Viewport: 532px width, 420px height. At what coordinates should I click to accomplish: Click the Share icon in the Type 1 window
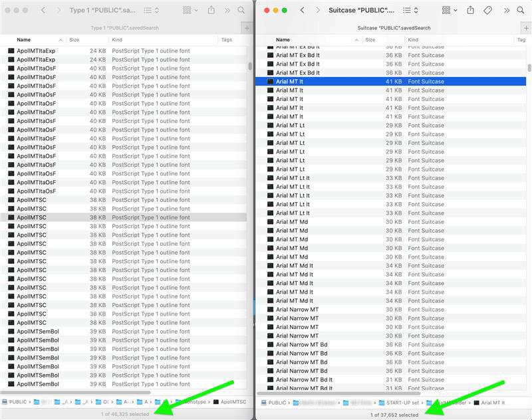click(x=211, y=10)
